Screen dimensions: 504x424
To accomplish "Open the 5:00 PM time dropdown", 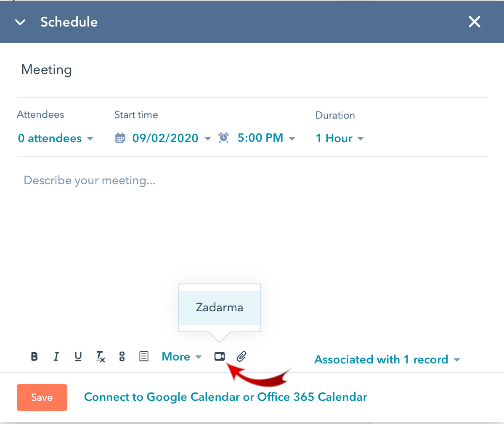I will click(266, 138).
